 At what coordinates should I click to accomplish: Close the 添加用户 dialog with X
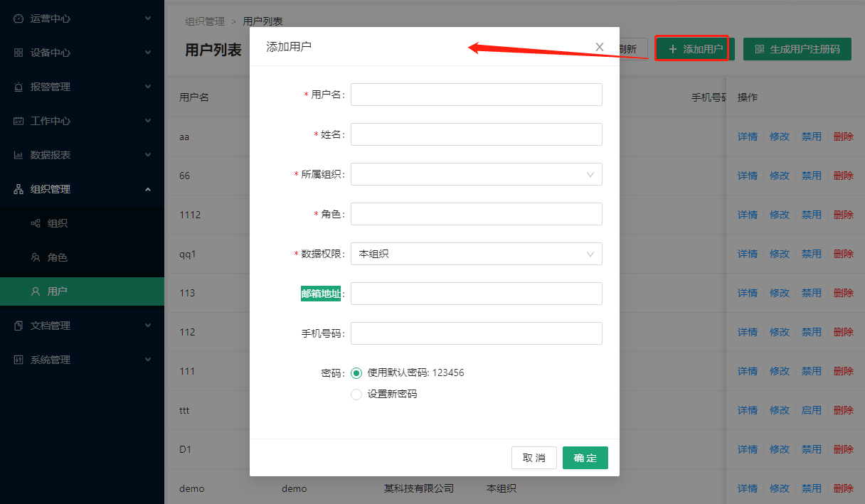pyautogui.click(x=599, y=47)
